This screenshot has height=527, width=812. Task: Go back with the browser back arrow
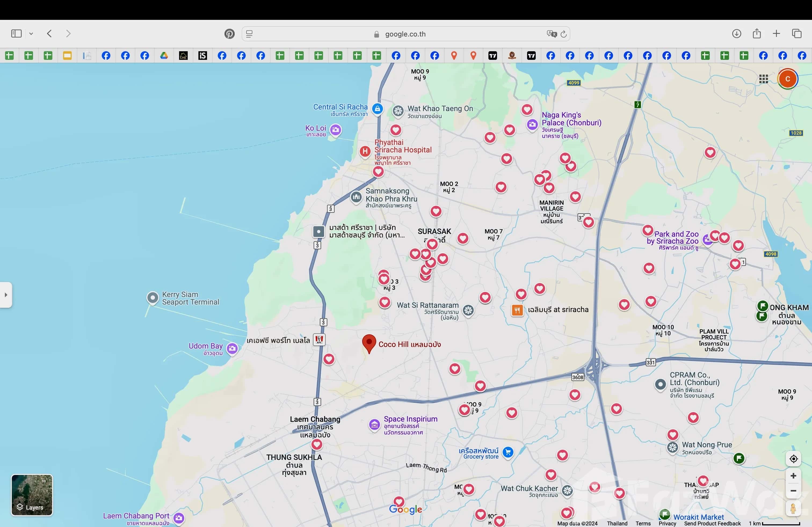(49, 33)
